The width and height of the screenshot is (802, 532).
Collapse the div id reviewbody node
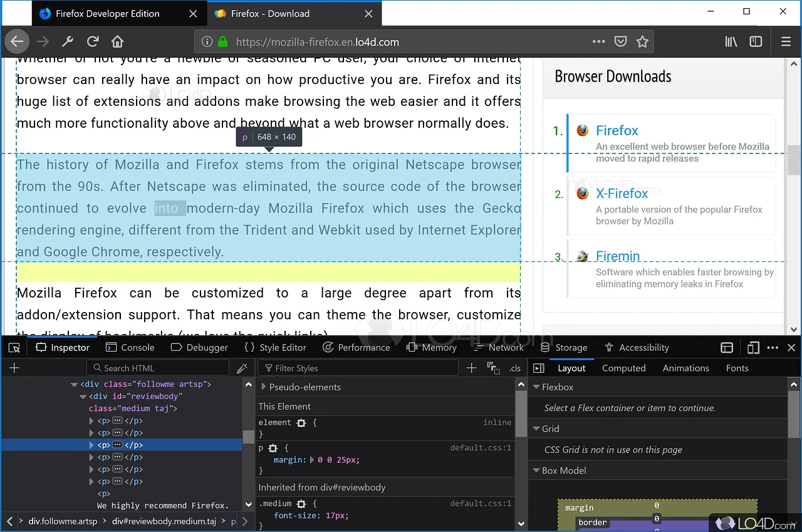83,397
